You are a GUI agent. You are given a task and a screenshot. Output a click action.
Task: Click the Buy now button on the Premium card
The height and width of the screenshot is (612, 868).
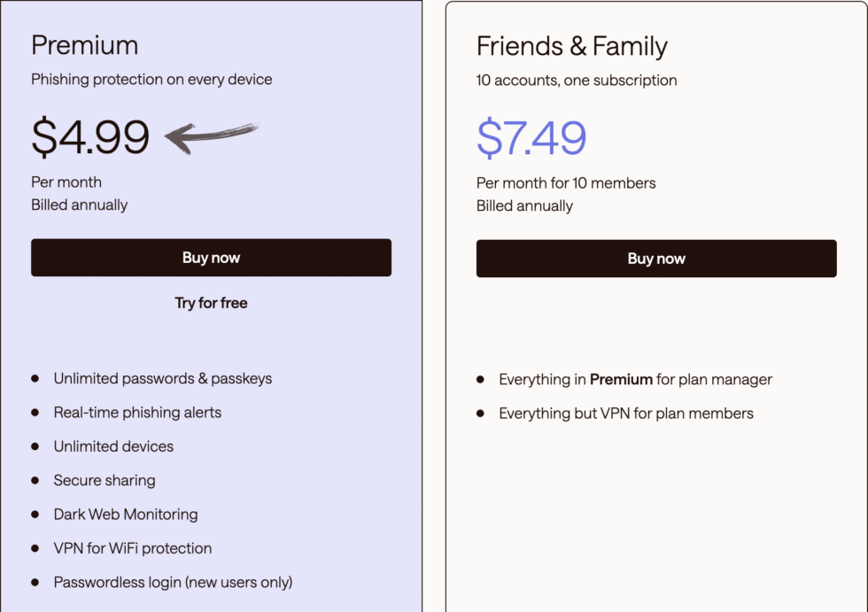point(211,258)
